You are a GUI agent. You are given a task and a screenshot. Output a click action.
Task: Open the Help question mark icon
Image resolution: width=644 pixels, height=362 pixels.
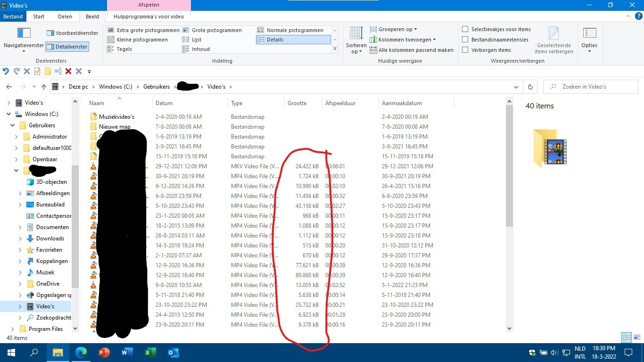(x=639, y=16)
